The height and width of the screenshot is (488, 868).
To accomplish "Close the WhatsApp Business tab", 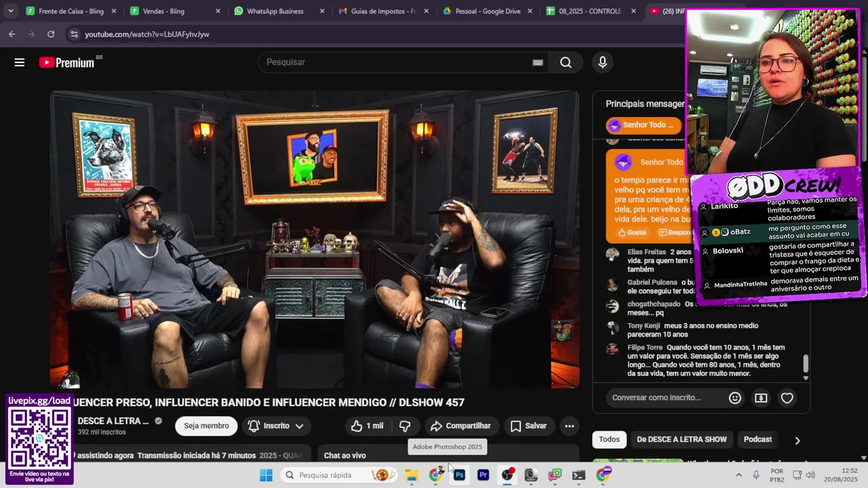I will (x=322, y=11).
